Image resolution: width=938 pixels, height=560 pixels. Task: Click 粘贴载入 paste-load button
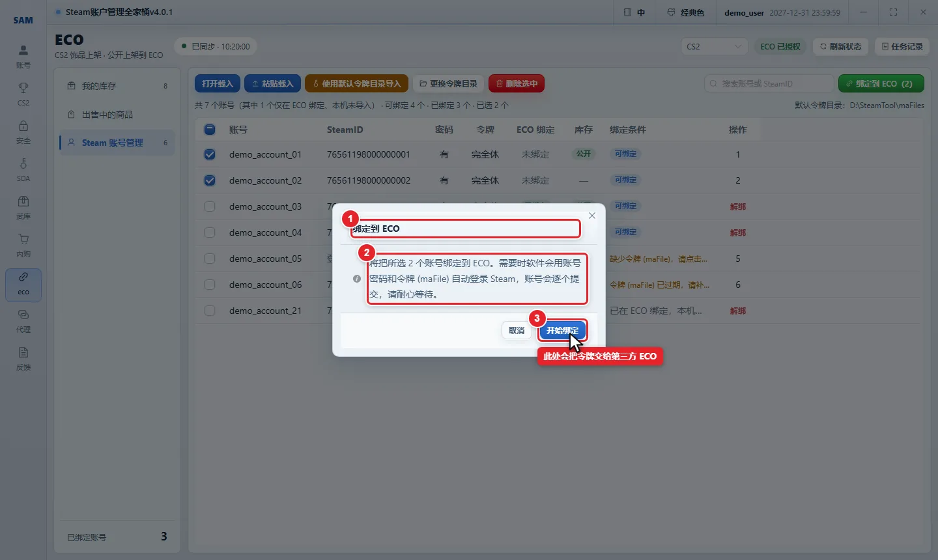pos(272,83)
